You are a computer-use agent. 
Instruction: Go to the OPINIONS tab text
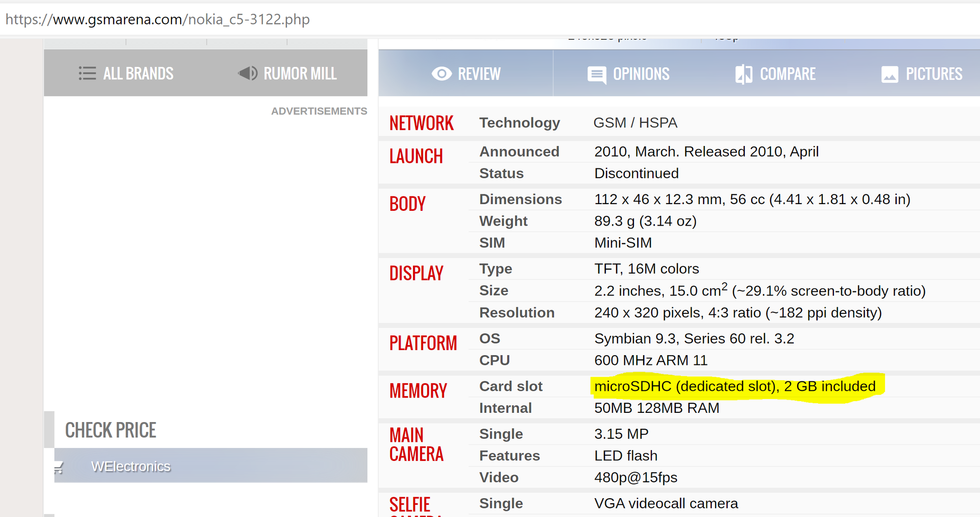[641, 74]
